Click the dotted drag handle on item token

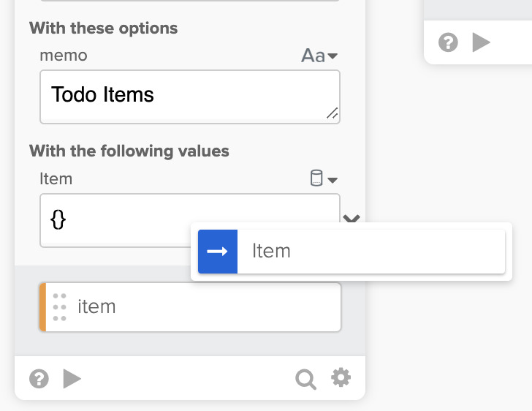(x=60, y=307)
